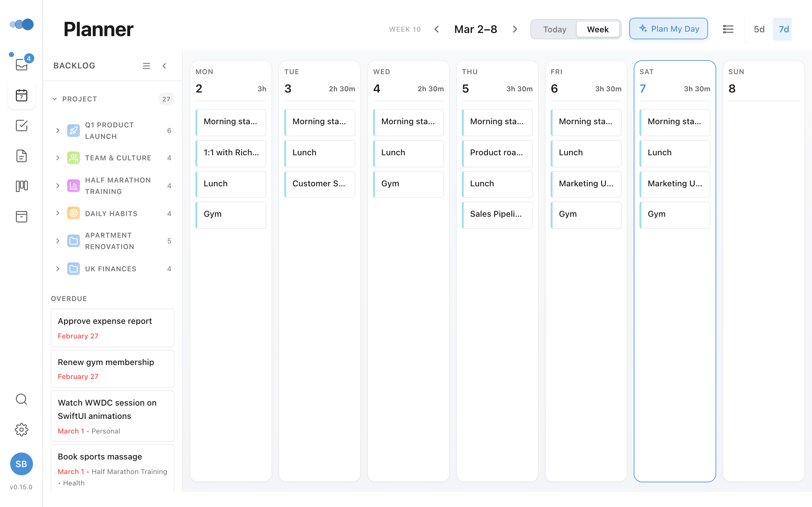
Task: Collapse the PROJECT section chevron
Action: 55,99
